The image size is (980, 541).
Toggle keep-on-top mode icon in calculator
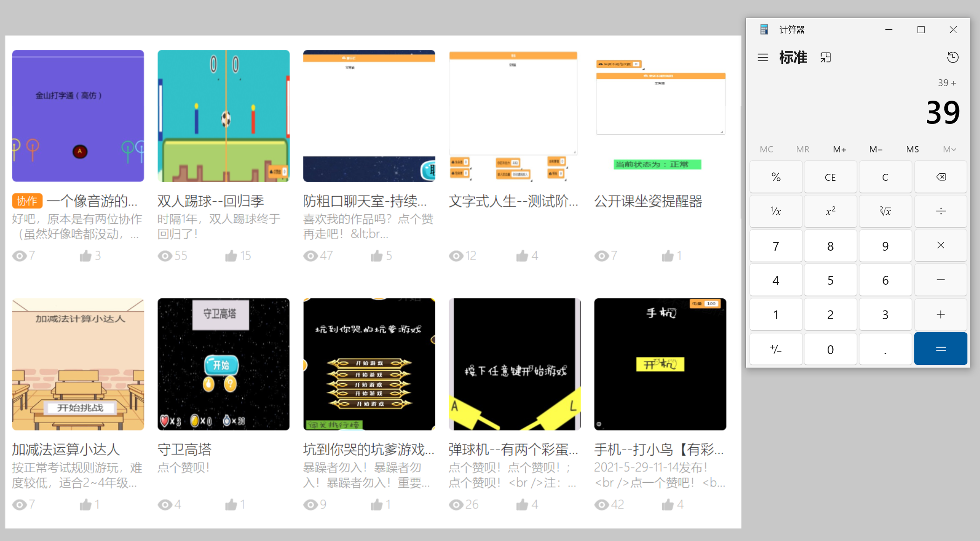(x=826, y=57)
